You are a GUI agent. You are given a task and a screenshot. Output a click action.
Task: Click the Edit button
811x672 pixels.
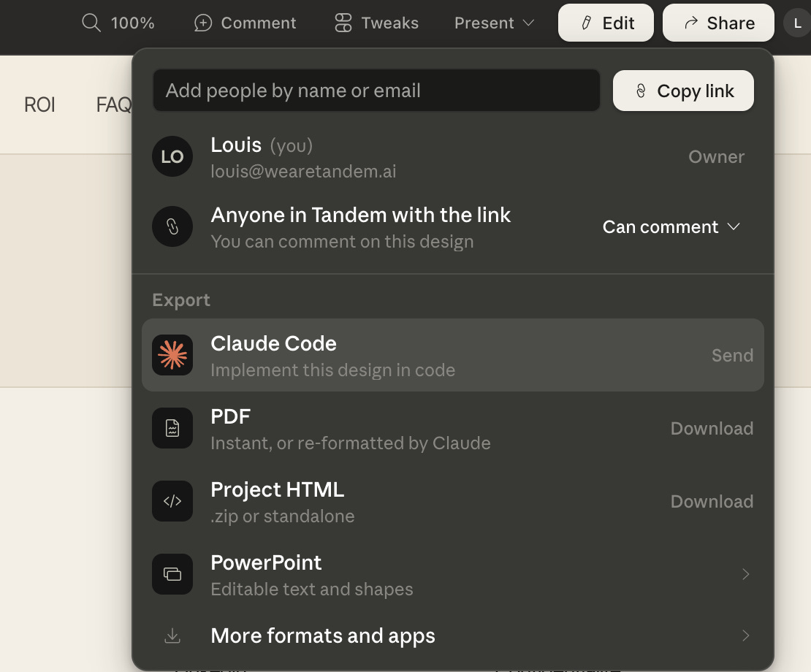click(x=606, y=23)
